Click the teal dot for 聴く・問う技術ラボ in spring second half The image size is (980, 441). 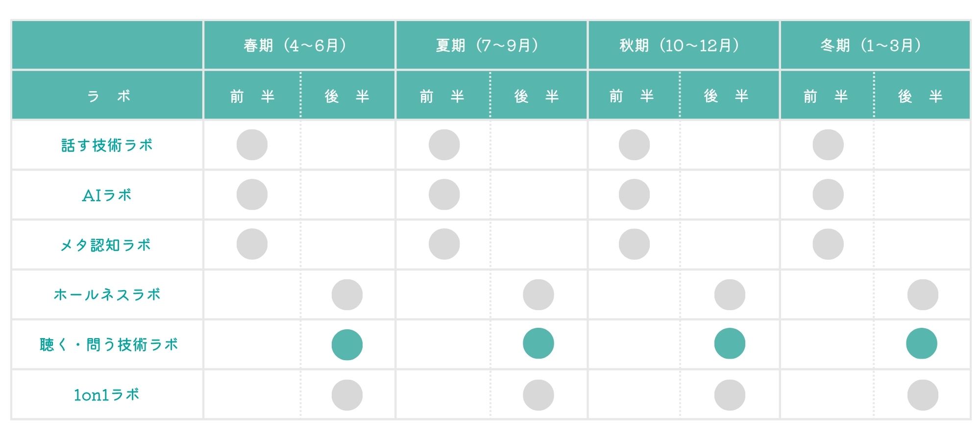347,344
